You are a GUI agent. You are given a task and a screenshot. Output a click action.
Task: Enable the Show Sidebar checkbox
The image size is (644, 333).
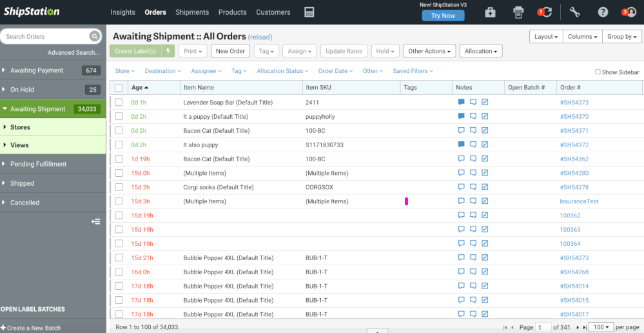598,72
